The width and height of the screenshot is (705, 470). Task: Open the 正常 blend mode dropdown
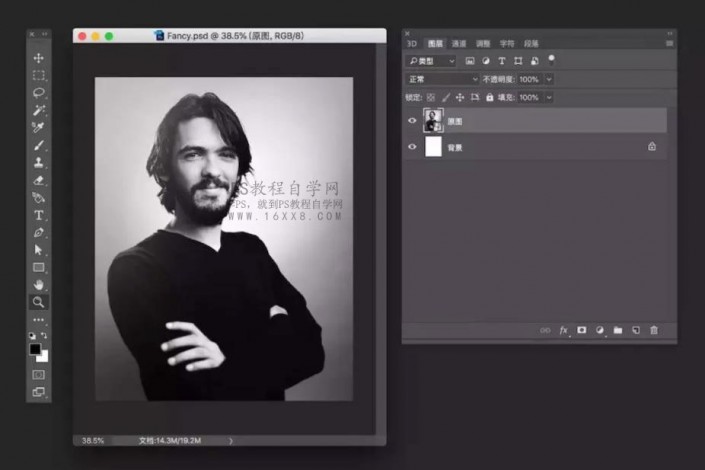tap(442, 79)
